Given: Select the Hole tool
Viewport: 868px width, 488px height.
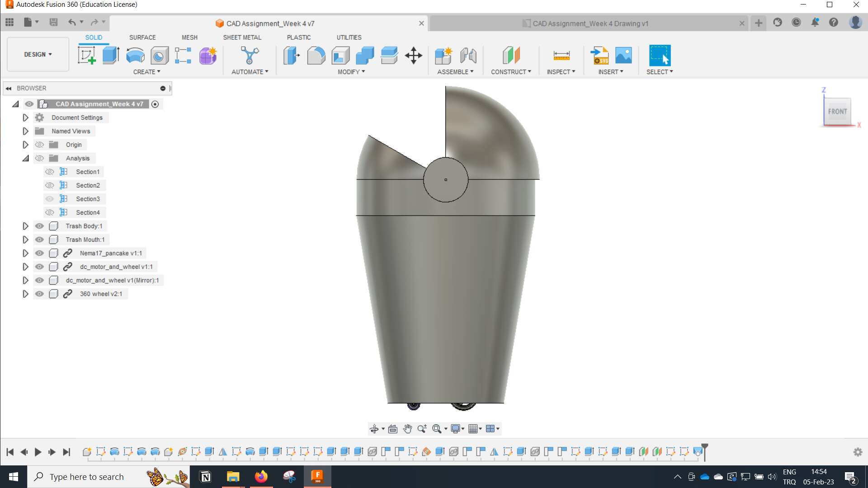Looking at the screenshot, I should pyautogui.click(x=159, y=56).
